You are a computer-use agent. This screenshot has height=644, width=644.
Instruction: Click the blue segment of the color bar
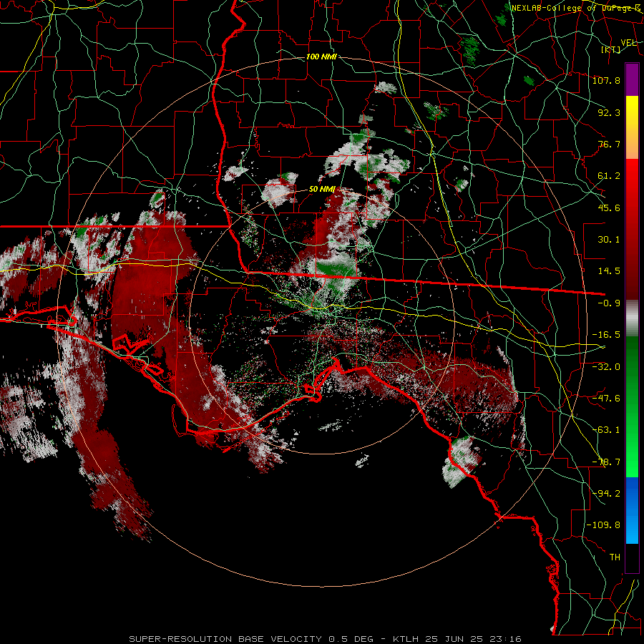(x=632, y=510)
